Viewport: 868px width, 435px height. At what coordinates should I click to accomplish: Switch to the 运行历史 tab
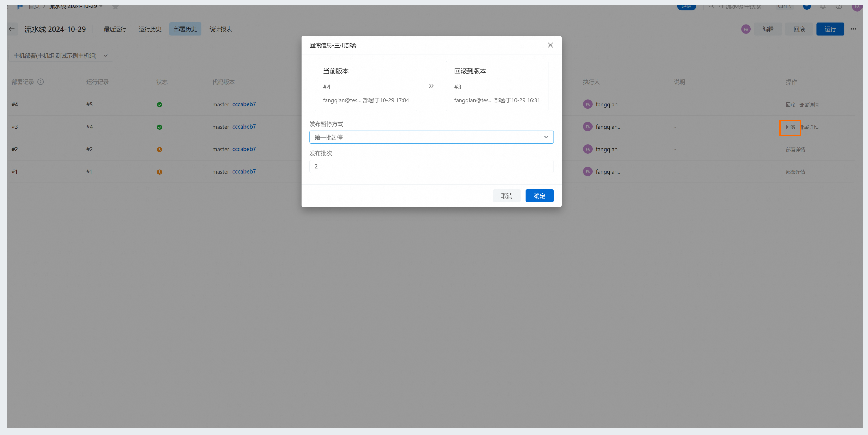point(150,29)
